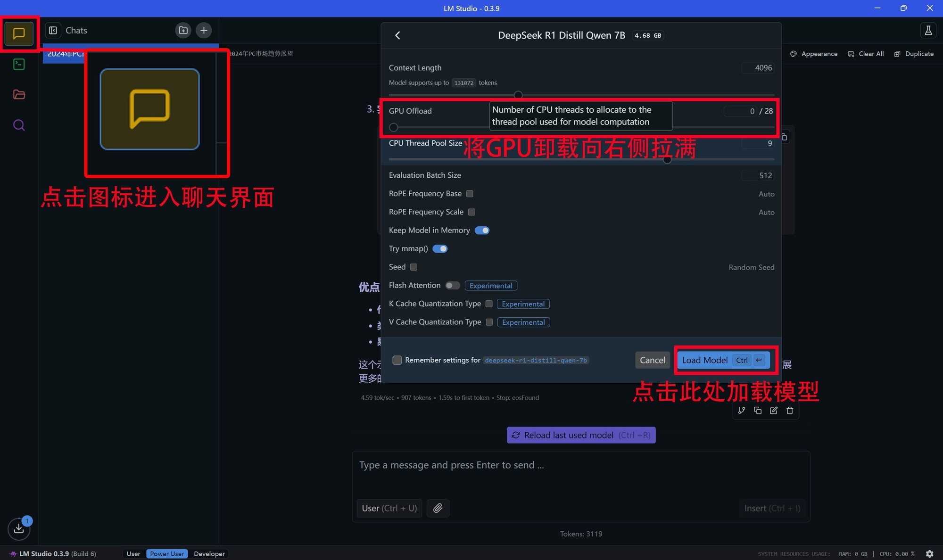Click the 131072 max tokens label

pyautogui.click(x=463, y=83)
